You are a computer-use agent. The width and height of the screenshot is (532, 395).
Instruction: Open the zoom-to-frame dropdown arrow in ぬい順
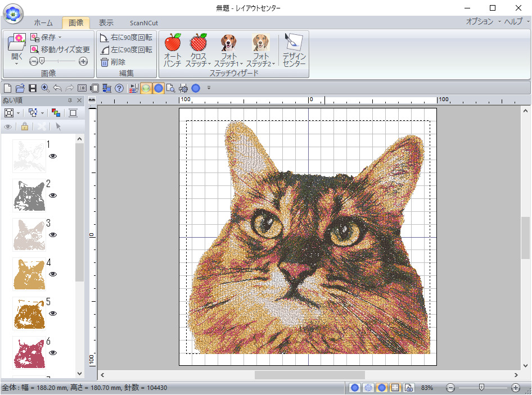click(x=19, y=113)
